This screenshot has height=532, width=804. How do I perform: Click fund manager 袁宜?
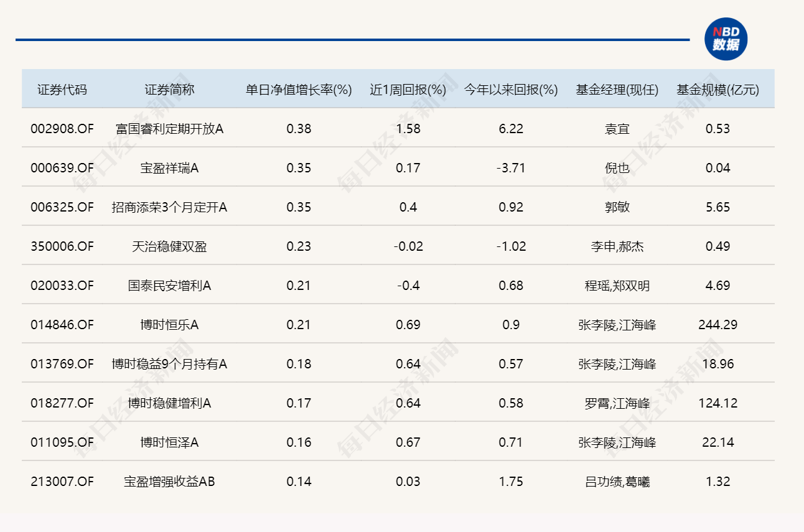point(617,129)
